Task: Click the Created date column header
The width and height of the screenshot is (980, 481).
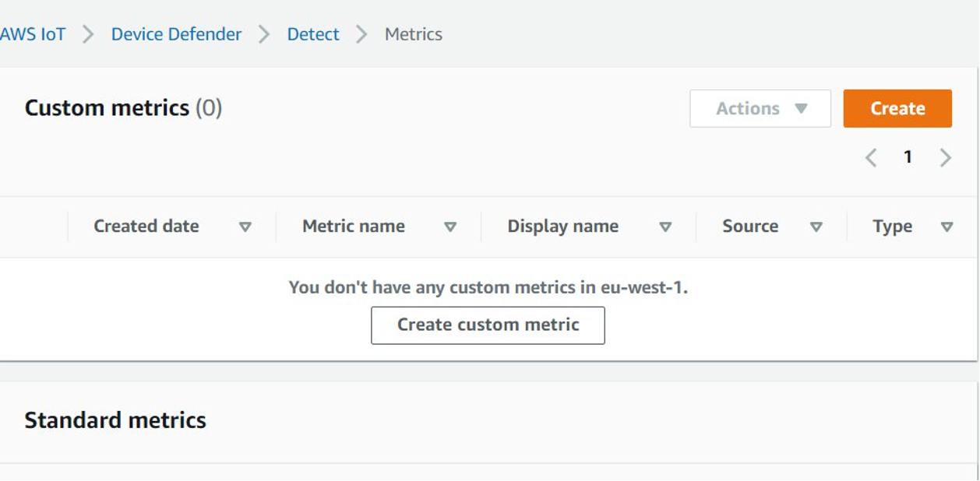Action: (x=146, y=226)
